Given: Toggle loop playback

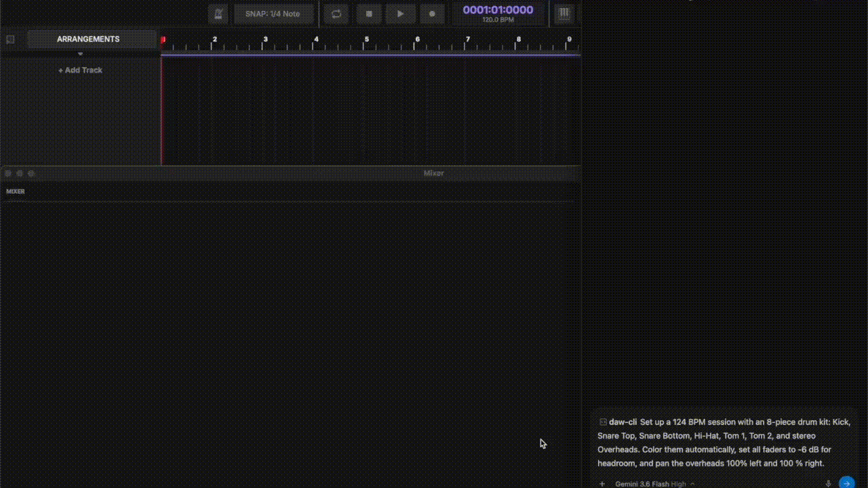Looking at the screenshot, I should pos(336,14).
